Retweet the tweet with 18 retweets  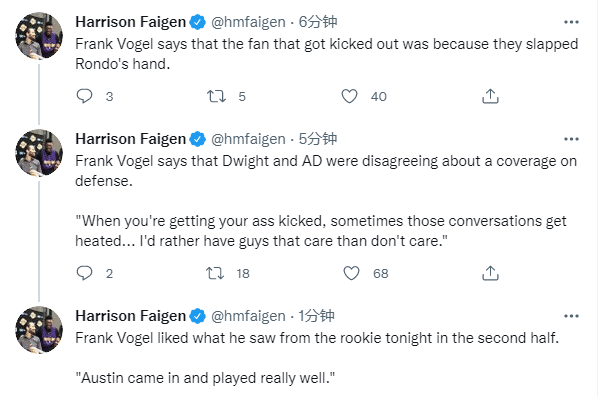coord(215,273)
